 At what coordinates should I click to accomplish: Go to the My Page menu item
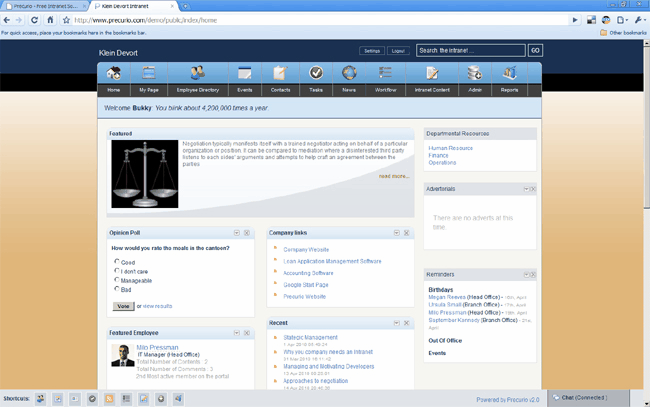149,90
